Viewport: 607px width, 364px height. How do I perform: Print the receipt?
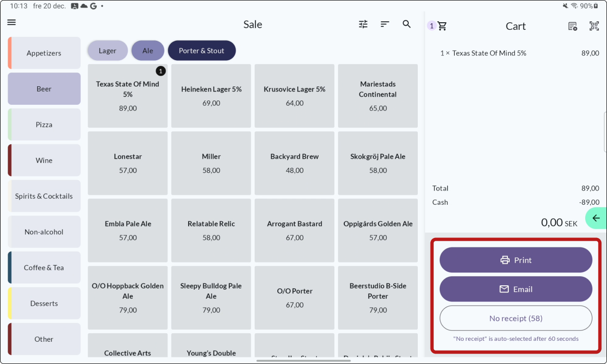(516, 260)
